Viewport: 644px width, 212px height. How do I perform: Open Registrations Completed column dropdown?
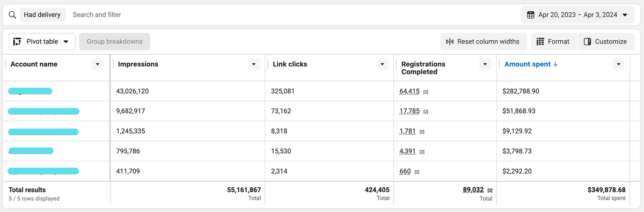point(485,64)
